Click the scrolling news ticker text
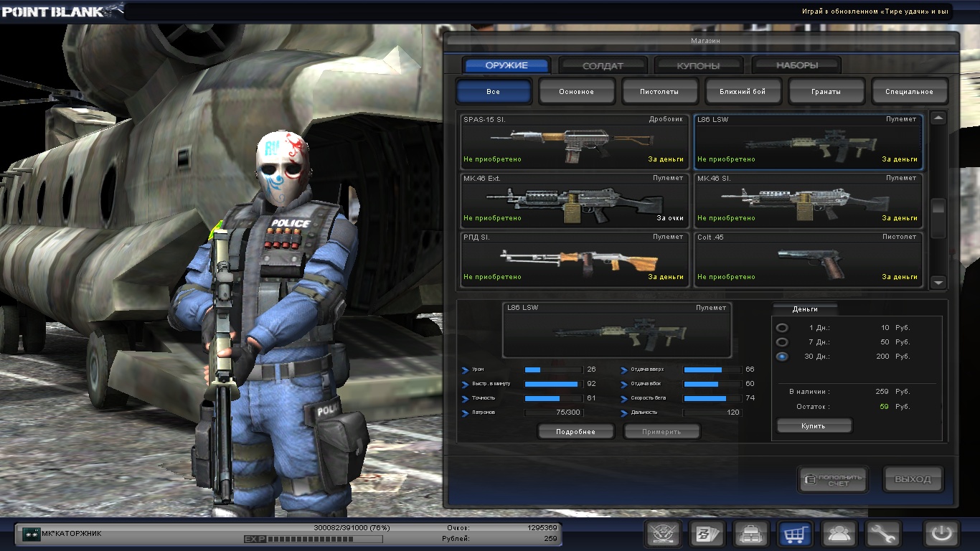Viewport: 980px width, 551px height. [x=876, y=11]
